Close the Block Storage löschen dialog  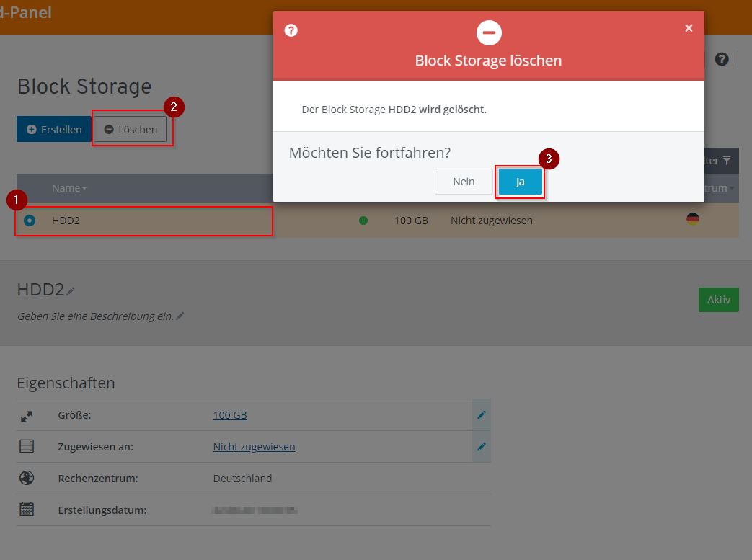coord(689,28)
